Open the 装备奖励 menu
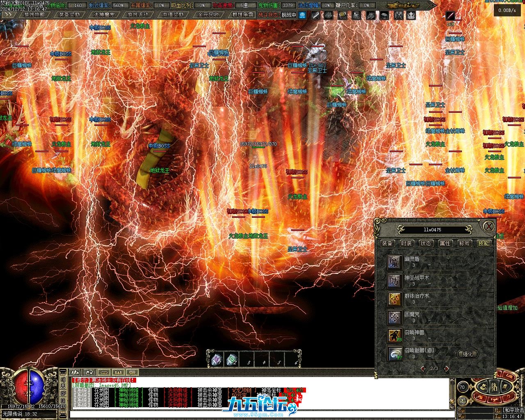Image resolution: width=525 pixels, height=420 pixels. tap(69, 15)
